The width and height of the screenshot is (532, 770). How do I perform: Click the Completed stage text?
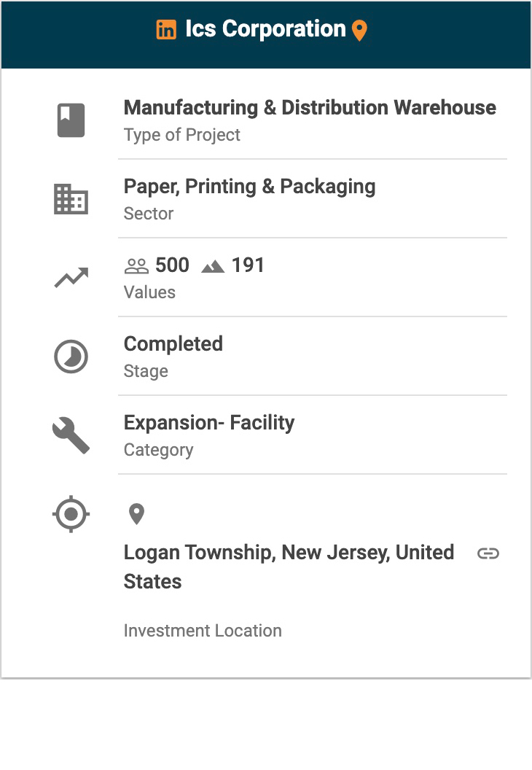173,344
